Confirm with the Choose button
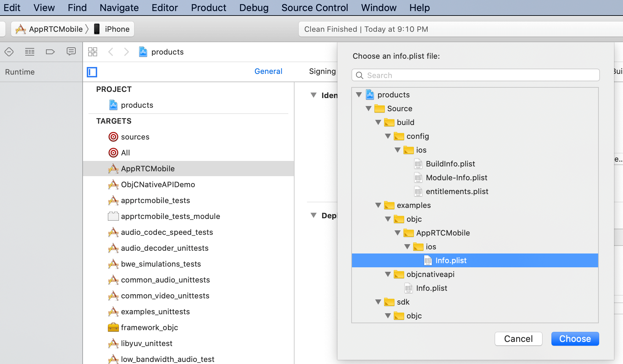 click(x=575, y=339)
